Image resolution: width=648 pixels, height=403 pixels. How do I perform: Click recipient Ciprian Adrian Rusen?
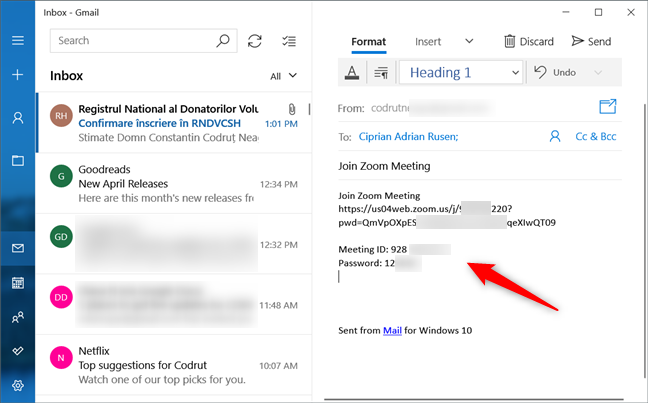click(x=408, y=136)
